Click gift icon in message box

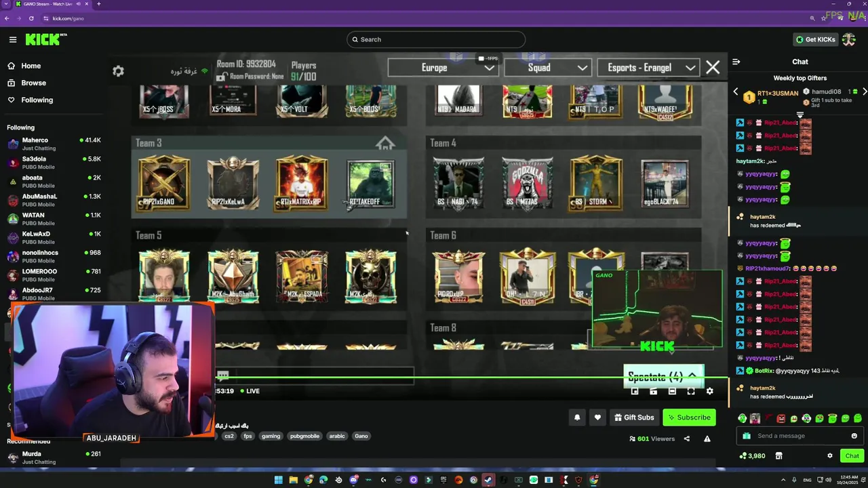[747, 436]
